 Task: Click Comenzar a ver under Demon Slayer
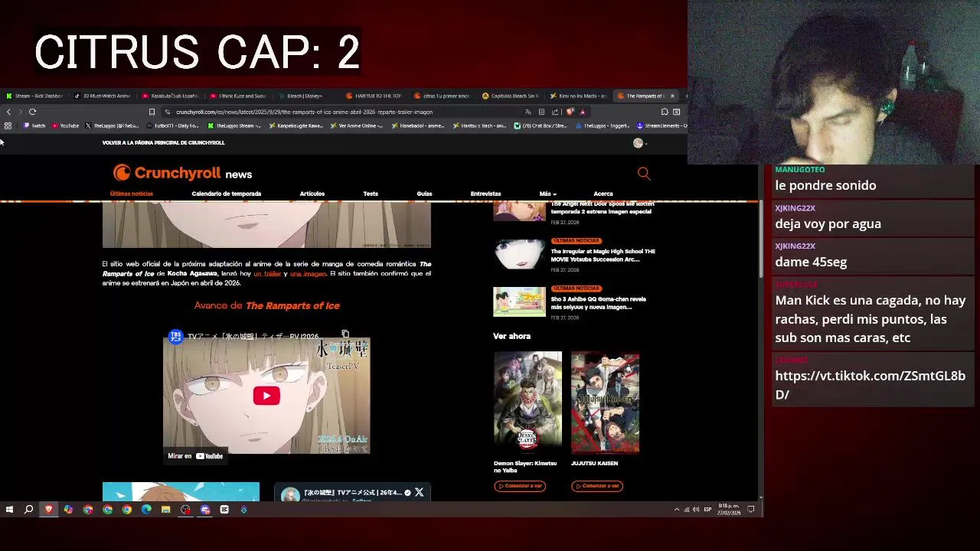pos(520,486)
